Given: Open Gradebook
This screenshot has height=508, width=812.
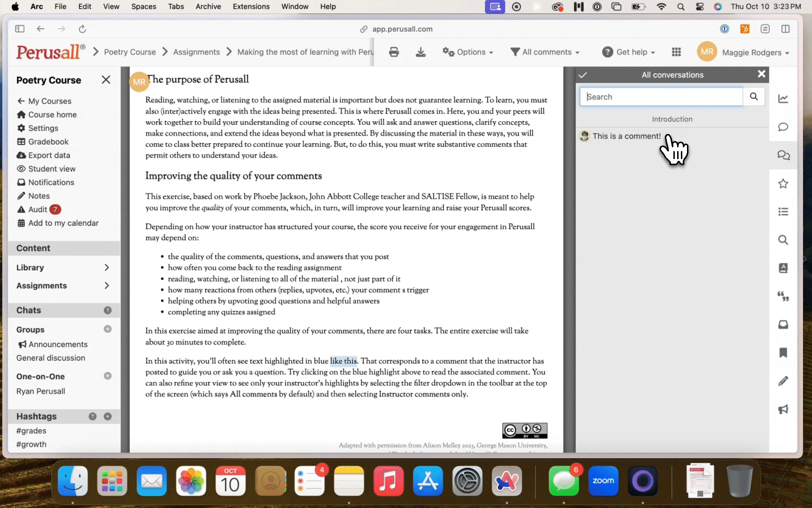Looking at the screenshot, I should (x=43, y=142).
